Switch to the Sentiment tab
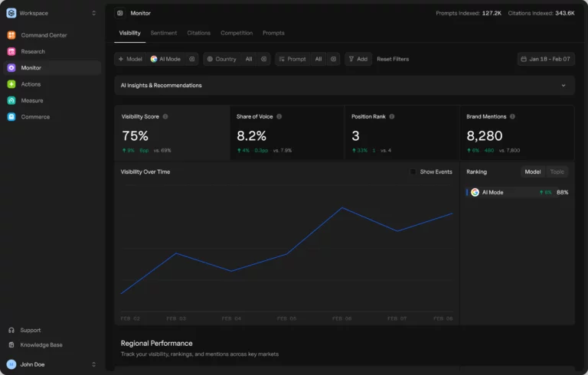Viewport: 588px width, 375px height. [x=164, y=33]
